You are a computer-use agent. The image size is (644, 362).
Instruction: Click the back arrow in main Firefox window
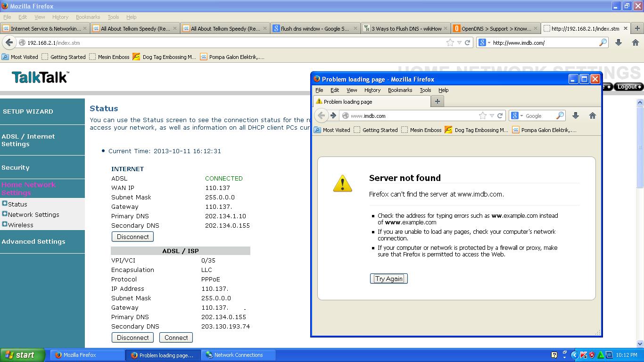(9, 42)
